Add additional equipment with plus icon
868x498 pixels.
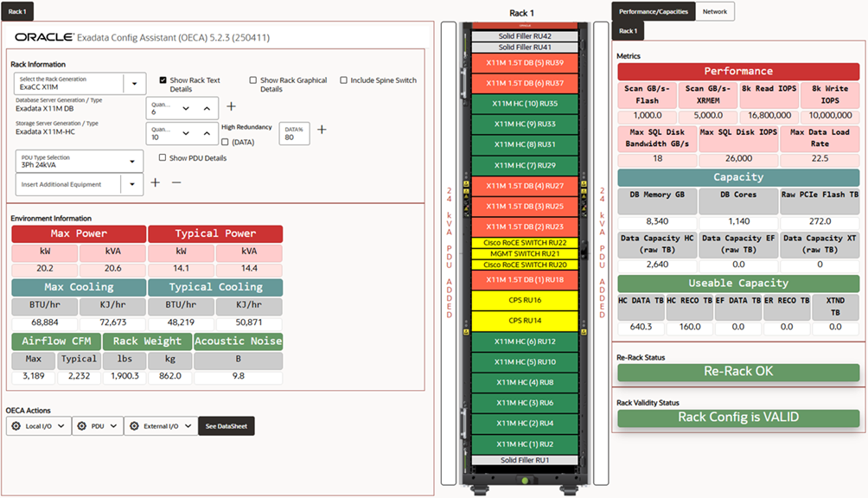(156, 182)
